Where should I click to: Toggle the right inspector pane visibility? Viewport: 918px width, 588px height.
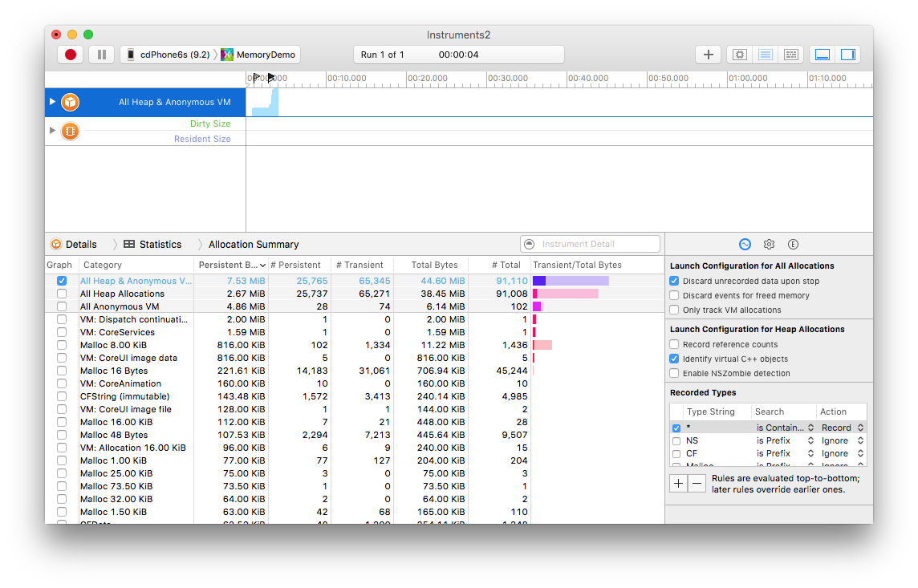(849, 53)
